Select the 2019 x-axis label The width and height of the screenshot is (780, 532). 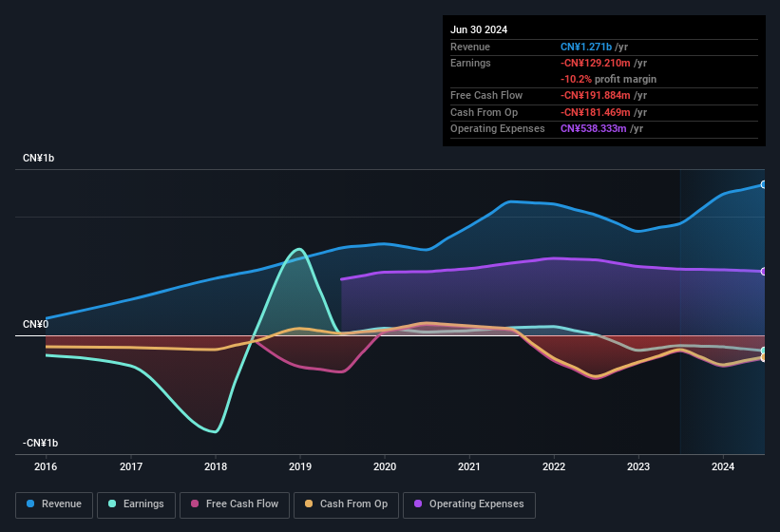click(300, 466)
